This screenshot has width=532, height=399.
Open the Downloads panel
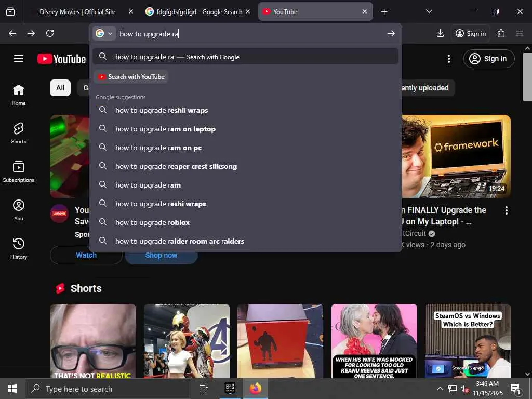(440, 33)
